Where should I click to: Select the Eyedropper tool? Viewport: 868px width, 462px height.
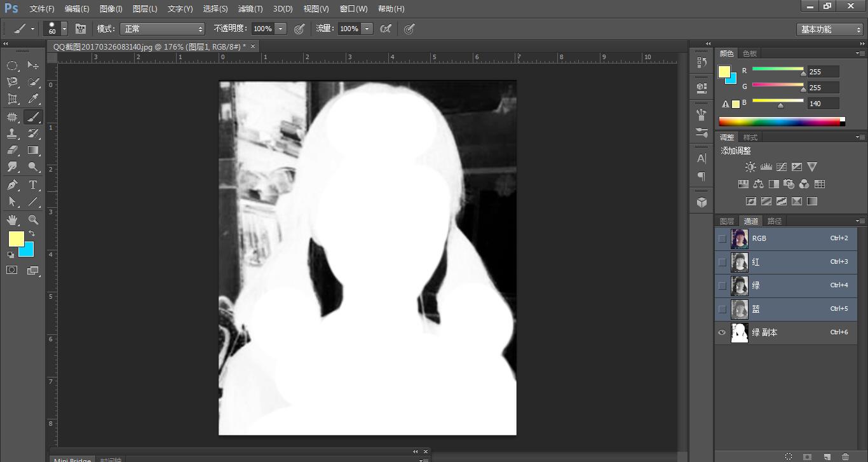point(33,99)
